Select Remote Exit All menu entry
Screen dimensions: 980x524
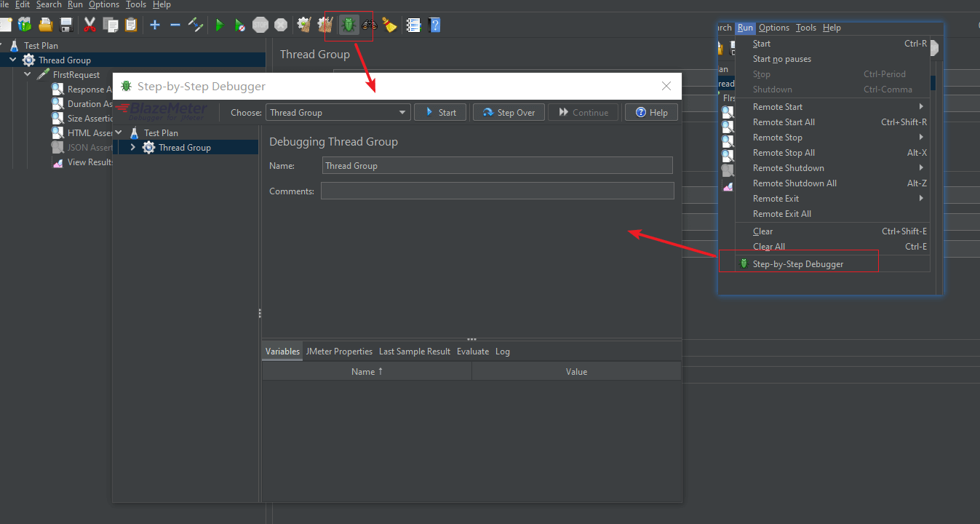click(782, 214)
